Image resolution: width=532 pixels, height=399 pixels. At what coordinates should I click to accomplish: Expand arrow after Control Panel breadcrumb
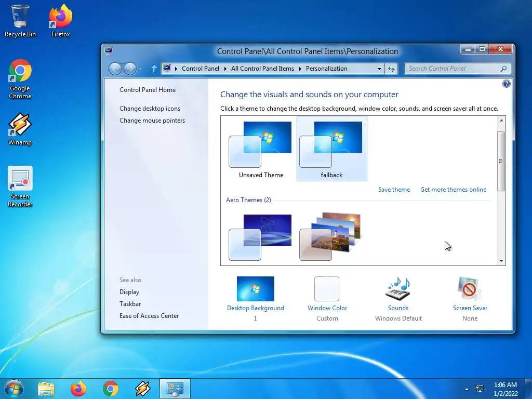tap(225, 69)
